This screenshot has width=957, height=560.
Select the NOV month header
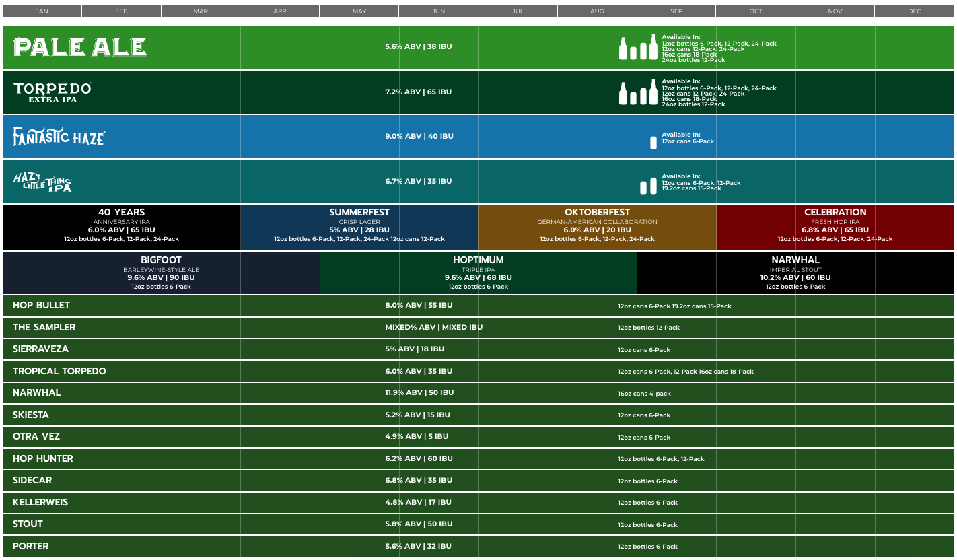(x=835, y=11)
